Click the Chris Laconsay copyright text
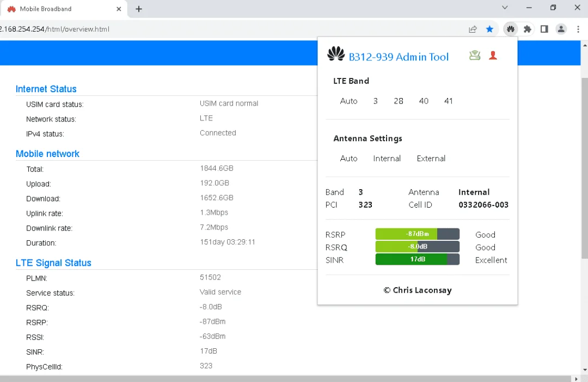 click(418, 290)
